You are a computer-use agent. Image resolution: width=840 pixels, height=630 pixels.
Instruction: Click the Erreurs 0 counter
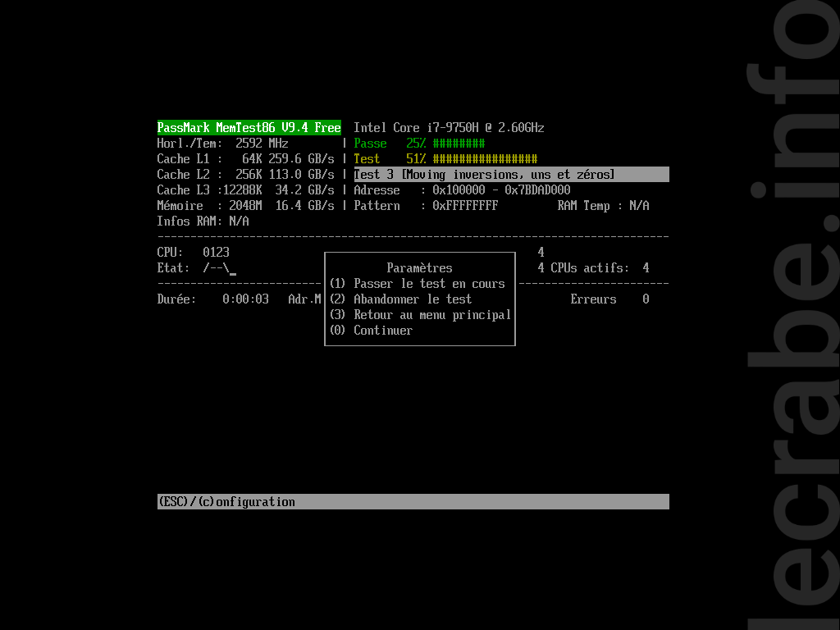(609, 299)
